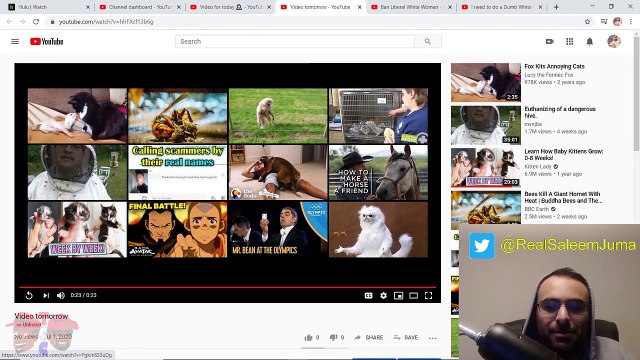Open Chrome profile avatar in toolbar
The image size is (640, 360).
[x=617, y=22]
